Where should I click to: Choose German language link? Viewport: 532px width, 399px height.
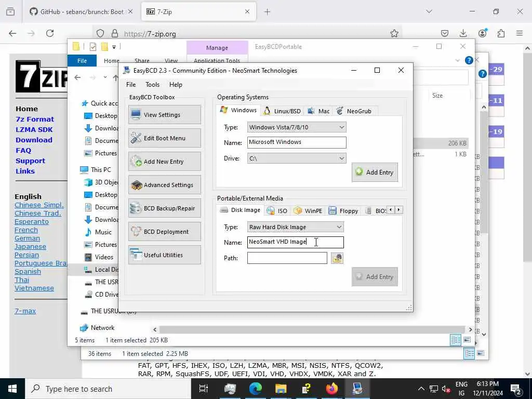[x=27, y=238]
